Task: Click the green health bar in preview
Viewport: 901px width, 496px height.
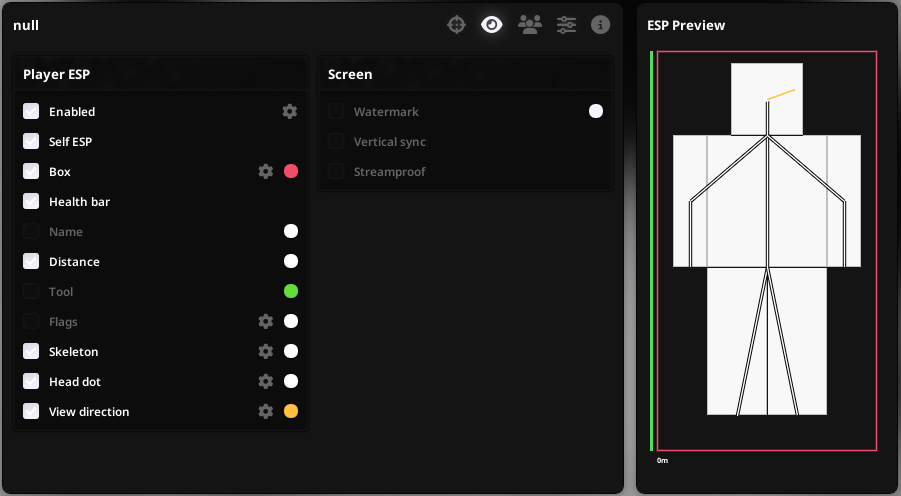Action: [x=652, y=251]
